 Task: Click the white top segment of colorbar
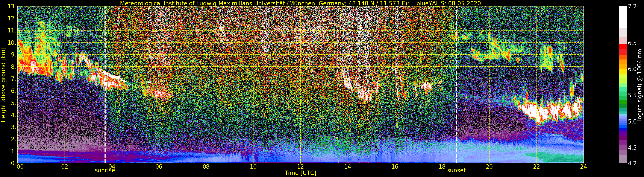click(623, 17)
